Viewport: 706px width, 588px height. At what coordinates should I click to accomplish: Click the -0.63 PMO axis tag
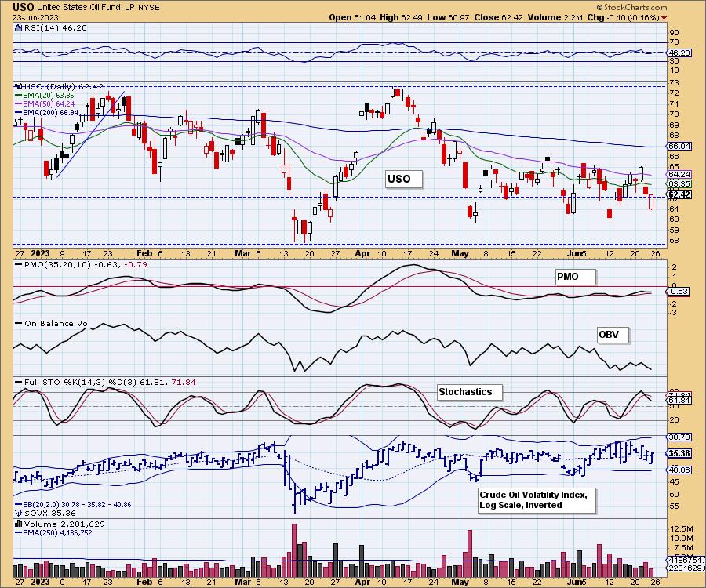coord(678,292)
